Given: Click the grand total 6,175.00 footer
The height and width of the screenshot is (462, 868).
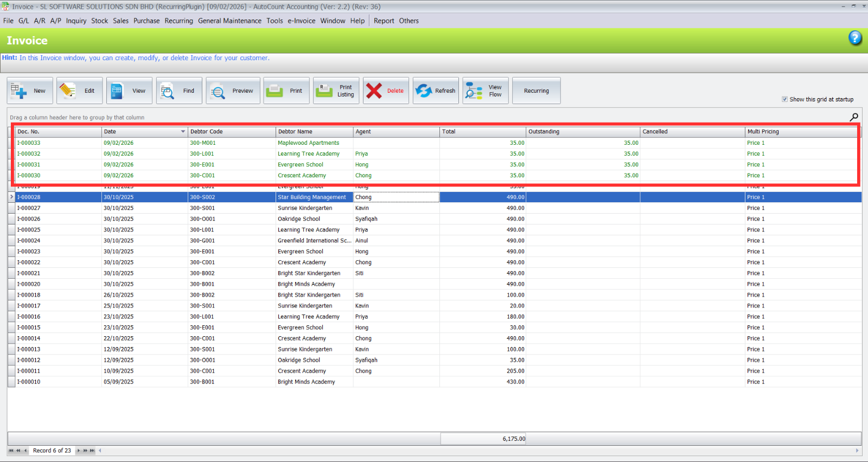Looking at the screenshot, I should pyautogui.click(x=483, y=439).
